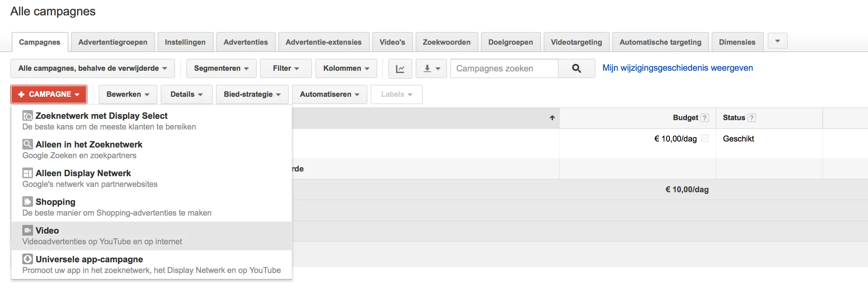Open 'Mijn wijzigingsgeschiedenis weergeven' link
The height and width of the screenshot is (290, 868).
677,68
